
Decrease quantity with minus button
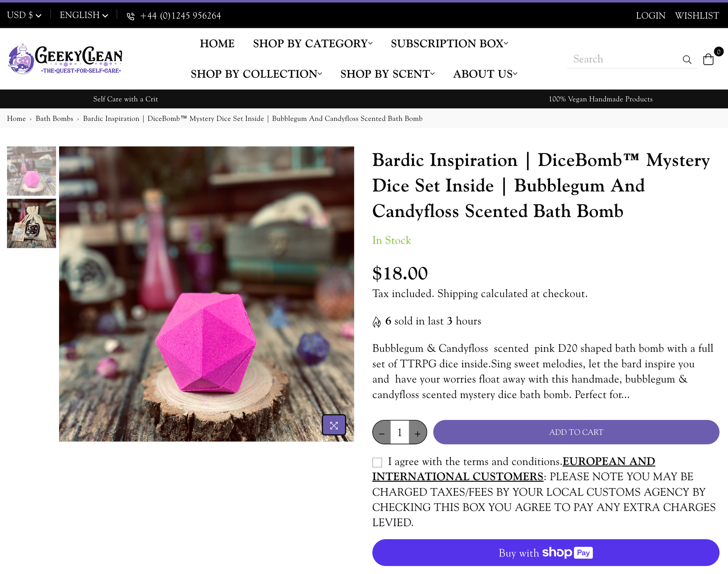(x=381, y=432)
